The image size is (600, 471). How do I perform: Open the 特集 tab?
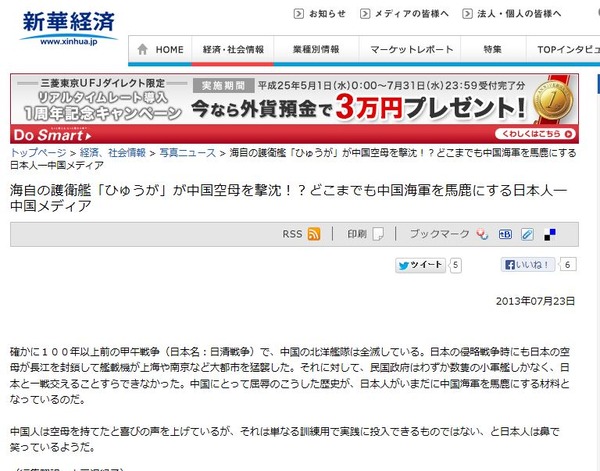click(492, 49)
